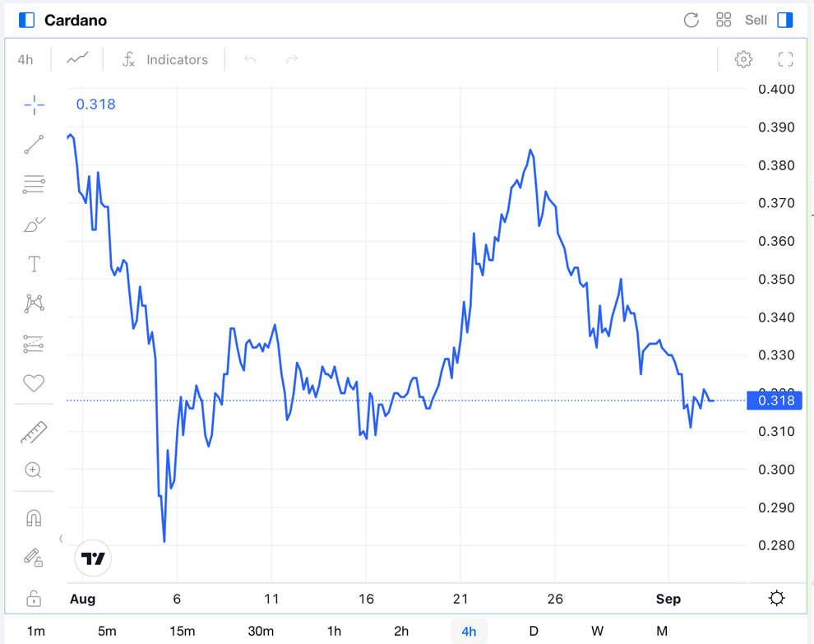Click the 0.318 current price label

775,401
